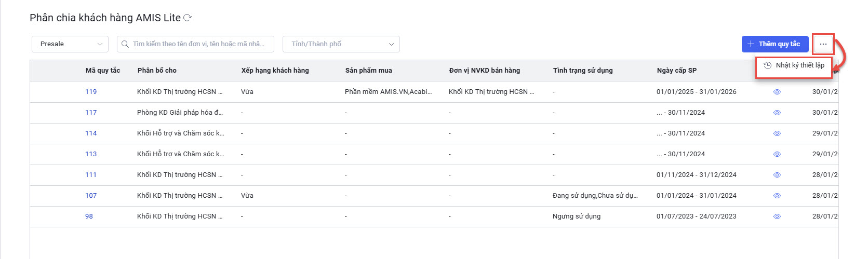Click the eye icon for rule 119
This screenshot has width=868, height=259.
(x=777, y=92)
